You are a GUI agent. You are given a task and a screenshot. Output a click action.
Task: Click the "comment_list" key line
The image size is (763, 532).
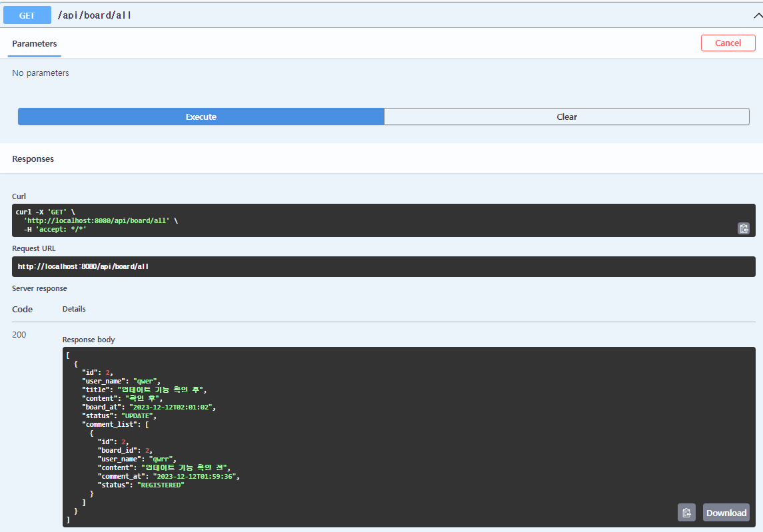[115, 425]
